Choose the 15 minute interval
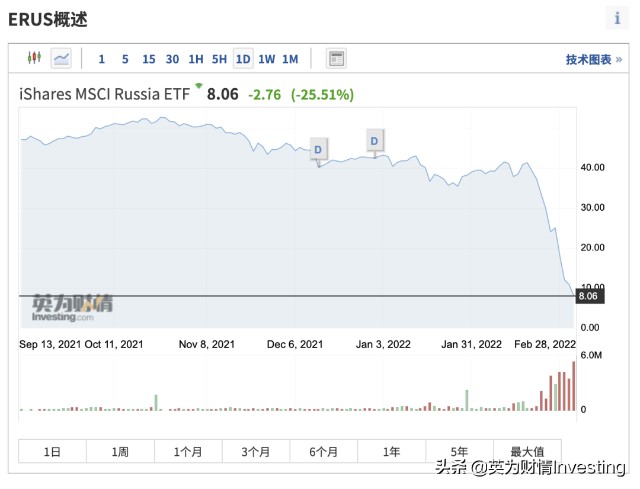The width and height of the screenshot is (640, 489). click(x=149, y=59)
